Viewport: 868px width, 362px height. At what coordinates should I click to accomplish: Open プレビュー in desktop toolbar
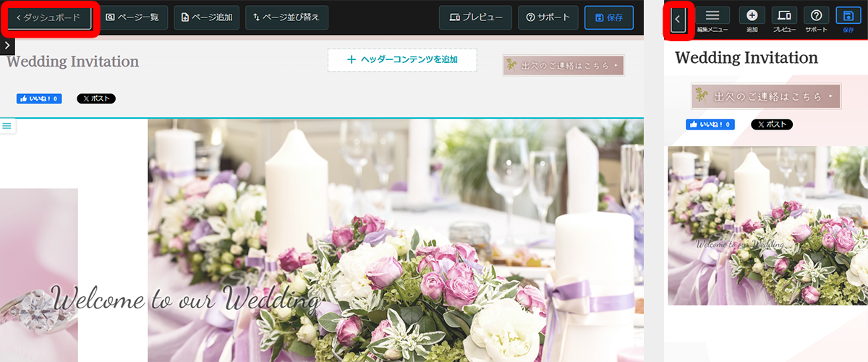click(476, 17)
